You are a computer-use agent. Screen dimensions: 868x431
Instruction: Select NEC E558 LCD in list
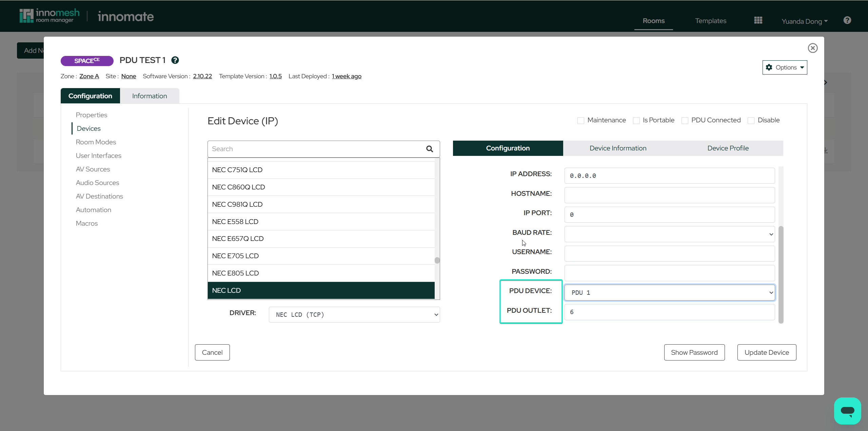tap(321, 222)
